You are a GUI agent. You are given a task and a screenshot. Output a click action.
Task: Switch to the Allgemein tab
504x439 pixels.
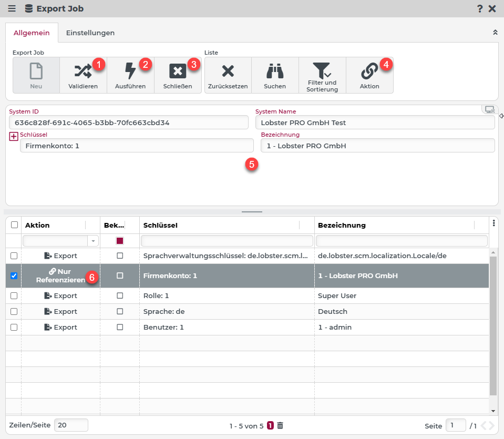click(32, 33)
